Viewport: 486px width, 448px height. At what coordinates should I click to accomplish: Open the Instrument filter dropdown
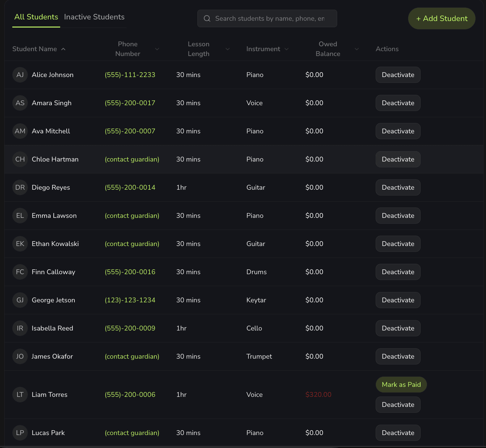coord(287,49)
